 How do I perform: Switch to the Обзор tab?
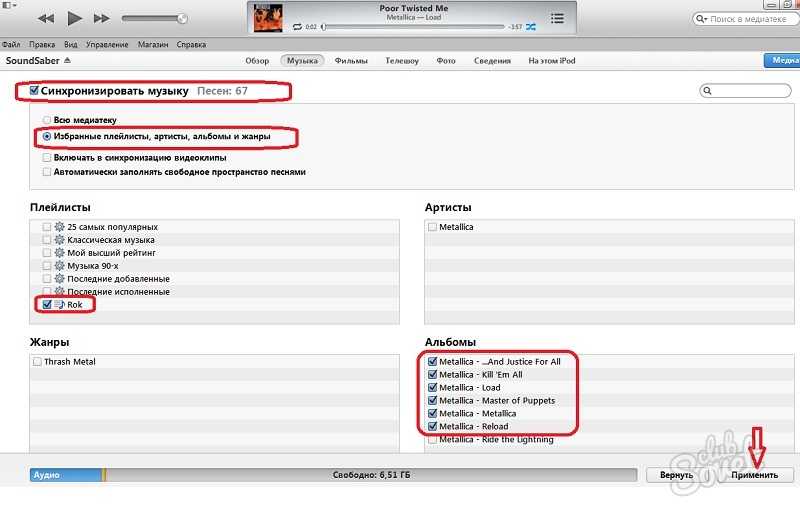click(257, 61)
